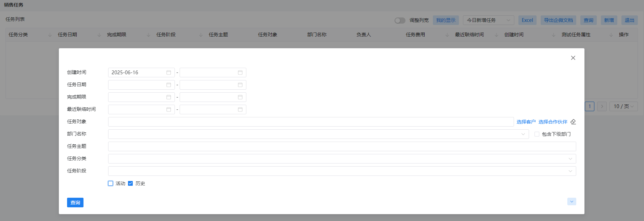
Task: Sort by 任务费用 column arrow
Action: 447,35
